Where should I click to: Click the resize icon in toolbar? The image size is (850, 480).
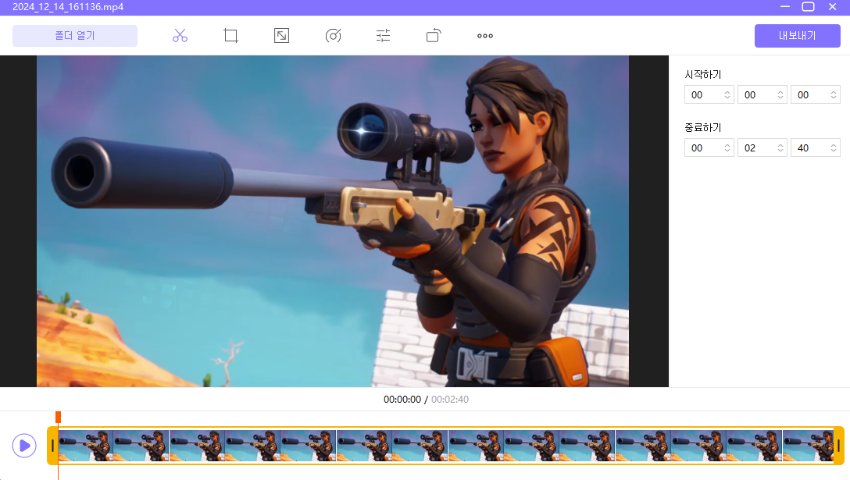[282, 36]
